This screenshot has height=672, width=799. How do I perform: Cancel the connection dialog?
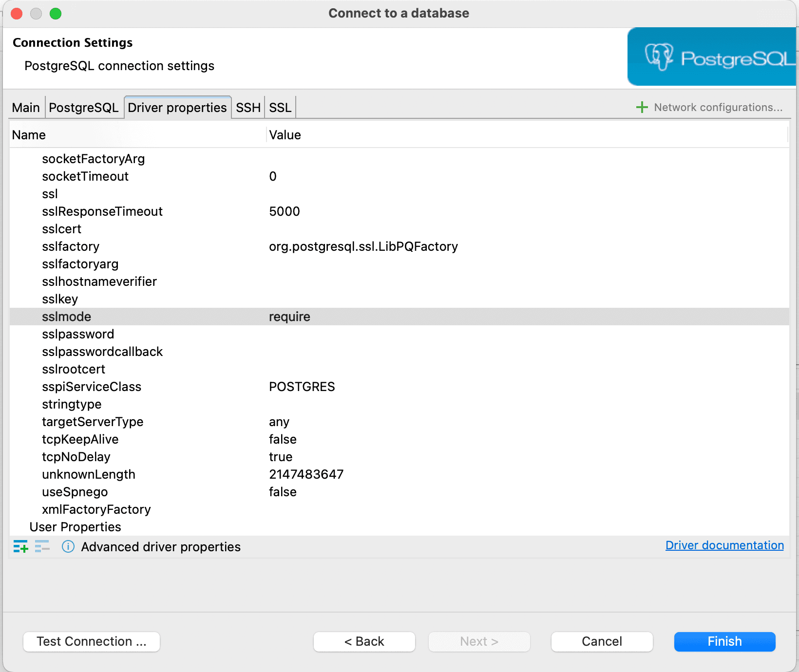602,641
